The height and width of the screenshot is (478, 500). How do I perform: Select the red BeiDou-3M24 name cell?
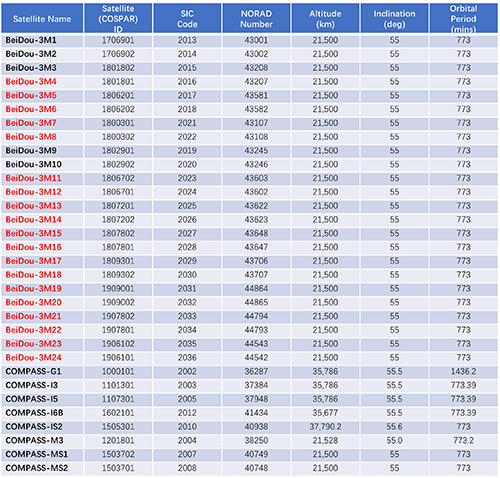pyautogui.click(x=42, y=358)
